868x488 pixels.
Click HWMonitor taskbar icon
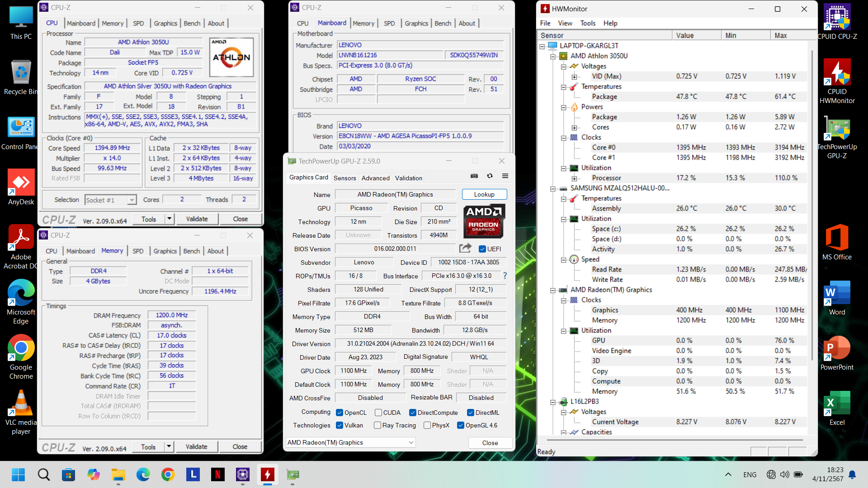(267, 474)
